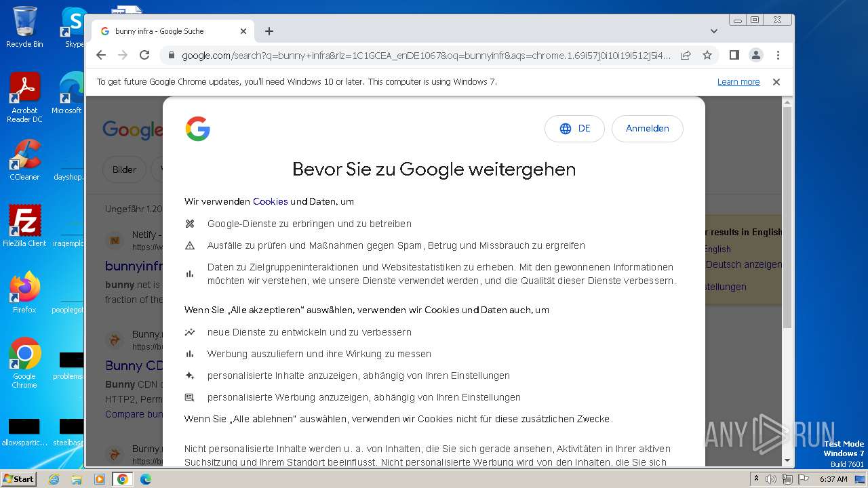Viewport: 868px width, 488px height.
Task: Click the Anmelden sign-in button
Action: pos(648,129)
